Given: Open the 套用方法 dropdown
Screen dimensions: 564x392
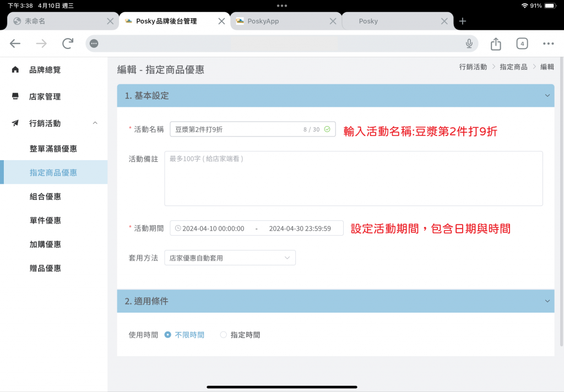Looking at the screenshot, I should point(230,258).
